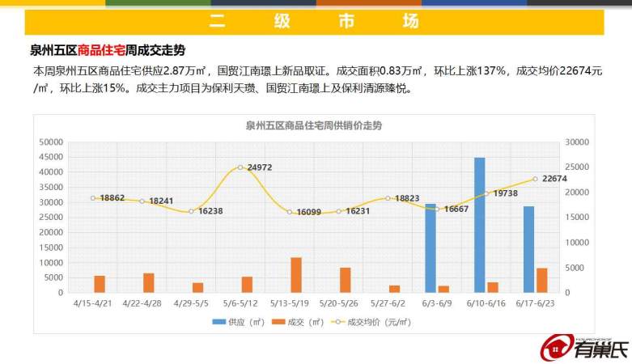Click the 35000 axis value

[51, 187]
